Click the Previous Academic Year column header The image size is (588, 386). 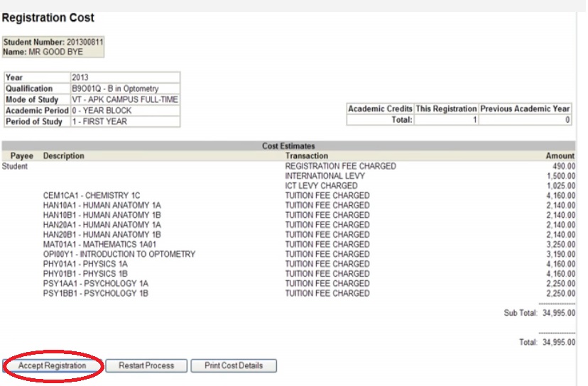point(525,109)
